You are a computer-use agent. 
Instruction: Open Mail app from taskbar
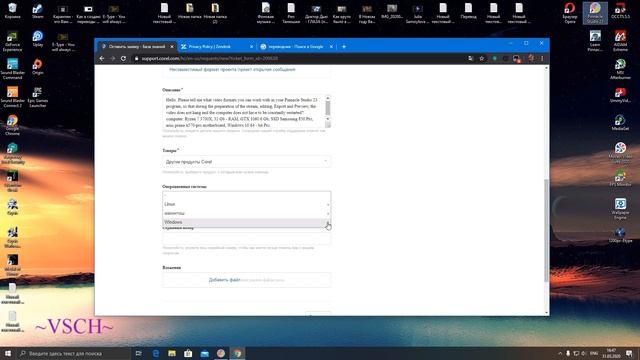pos(204,353)
